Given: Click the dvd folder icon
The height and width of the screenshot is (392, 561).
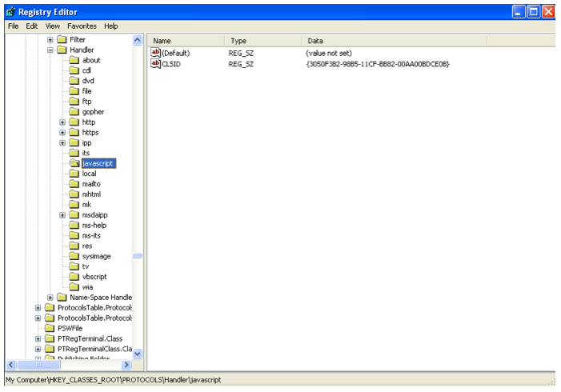Looking at the screenshot, I should coord(74,81).
